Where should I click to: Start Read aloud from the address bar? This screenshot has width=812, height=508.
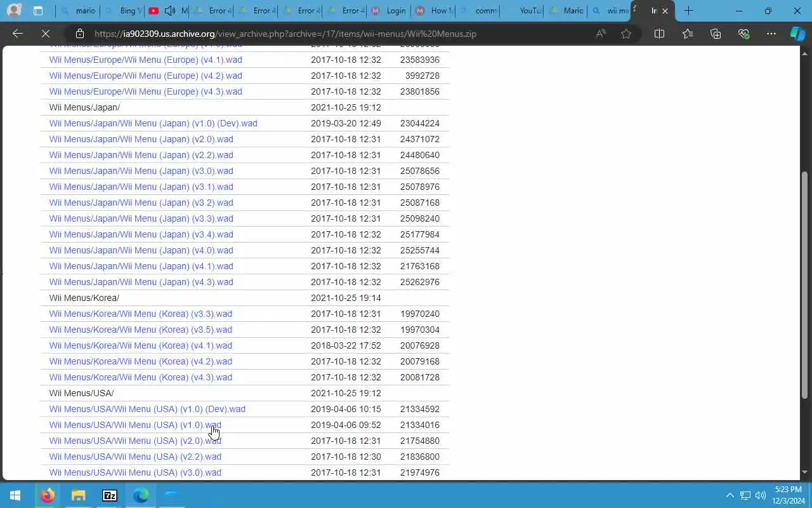(601, 34)
